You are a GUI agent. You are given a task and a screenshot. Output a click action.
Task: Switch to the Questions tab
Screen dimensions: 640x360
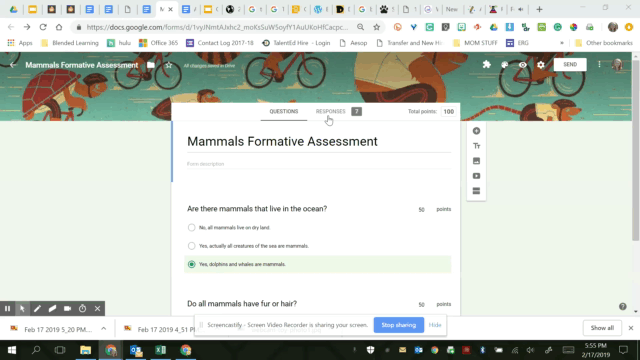284,111
